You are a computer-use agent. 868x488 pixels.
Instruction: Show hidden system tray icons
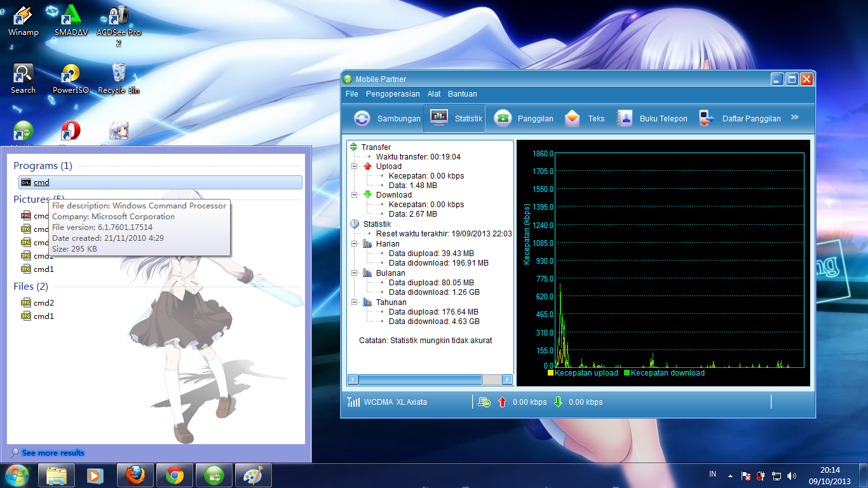tap(730, 476)
